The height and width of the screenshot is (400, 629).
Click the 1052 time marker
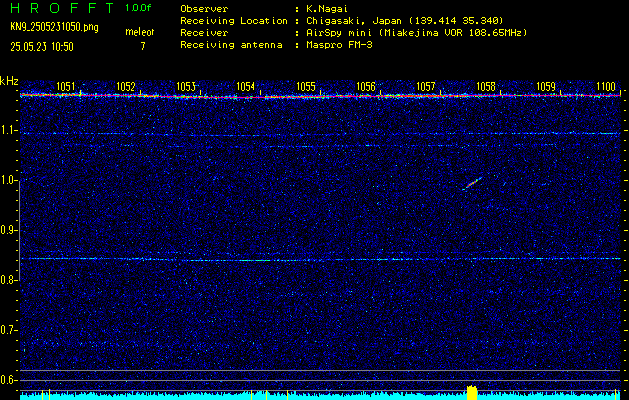[126, 86]
